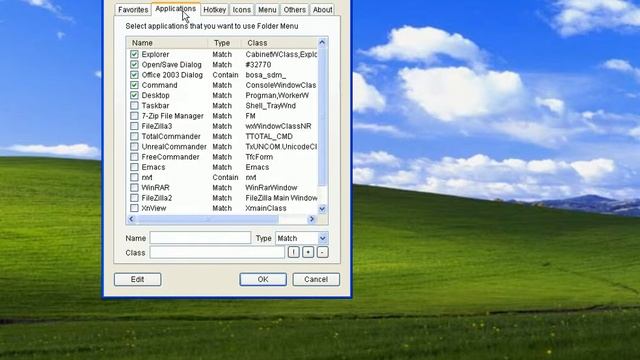Uncheck the Office 2003 Dialog checkbox
This screenshot has height=360, width=640.
134,75
